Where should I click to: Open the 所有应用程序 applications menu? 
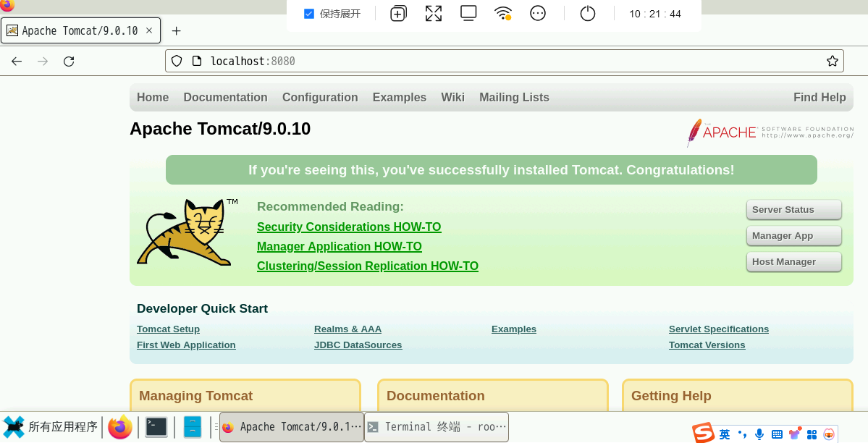[51, 427]
